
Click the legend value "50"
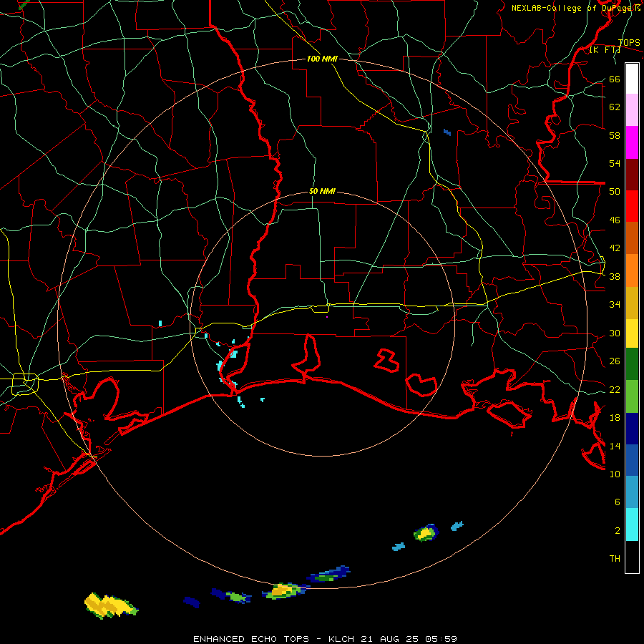pyautogui.click(x=615, y=191)
